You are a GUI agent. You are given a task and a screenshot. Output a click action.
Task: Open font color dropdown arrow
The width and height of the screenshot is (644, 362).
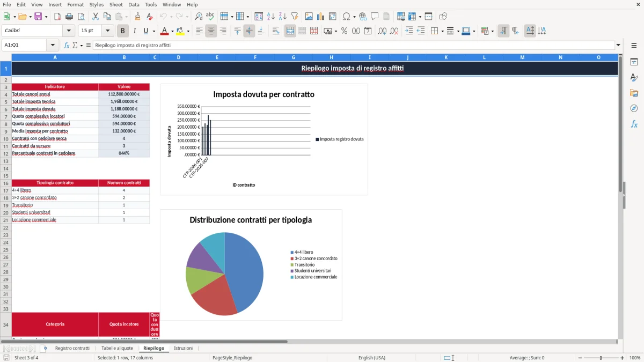tap(172, 31)
